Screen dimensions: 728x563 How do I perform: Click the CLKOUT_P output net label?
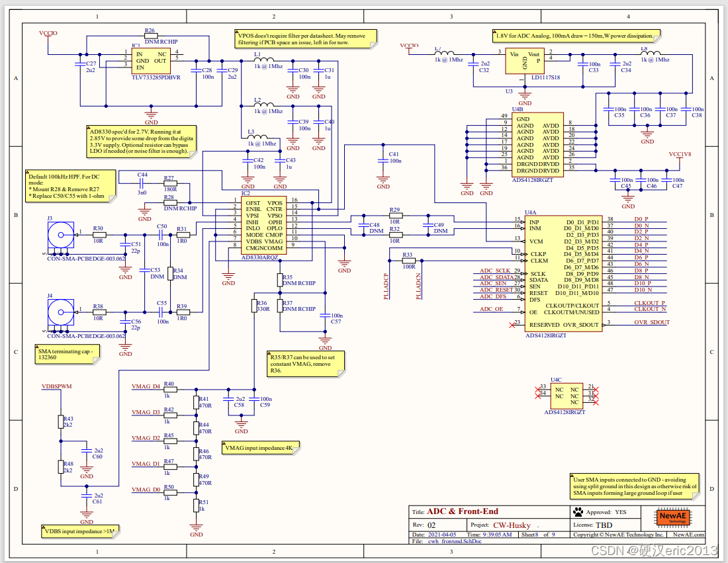(649, 303)
